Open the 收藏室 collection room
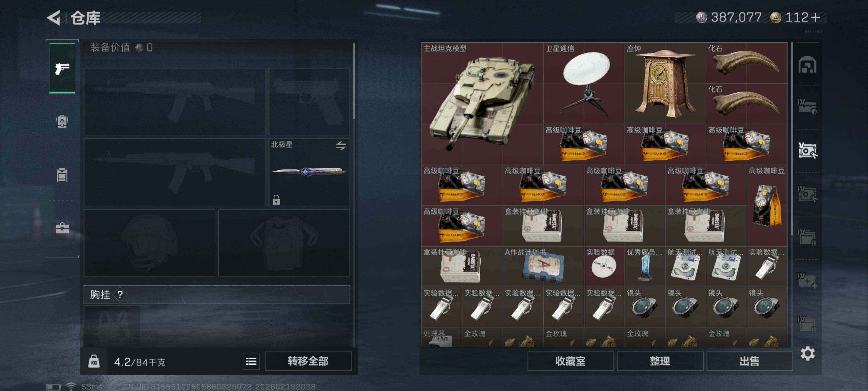This screenshot has height=391, width=868. pos(570,361)
